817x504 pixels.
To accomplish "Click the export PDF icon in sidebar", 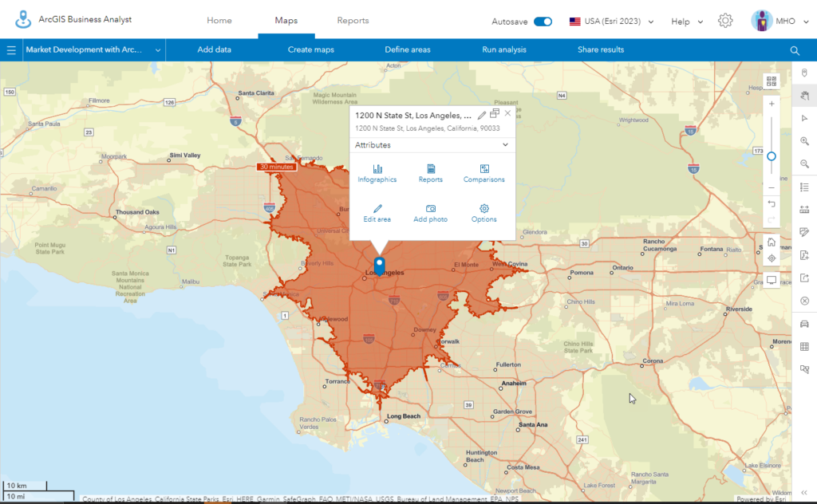I will coord(804,255).
